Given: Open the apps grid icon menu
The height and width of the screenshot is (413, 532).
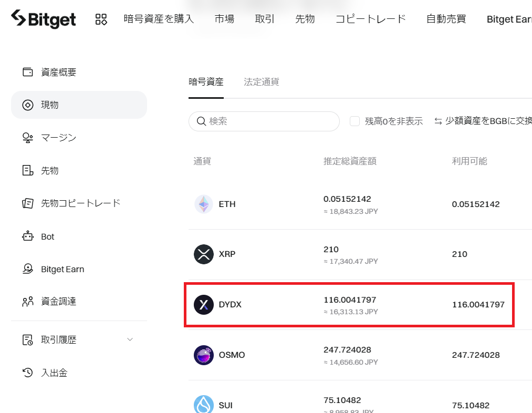Looking at the screenshot, I should coord(101,19).
